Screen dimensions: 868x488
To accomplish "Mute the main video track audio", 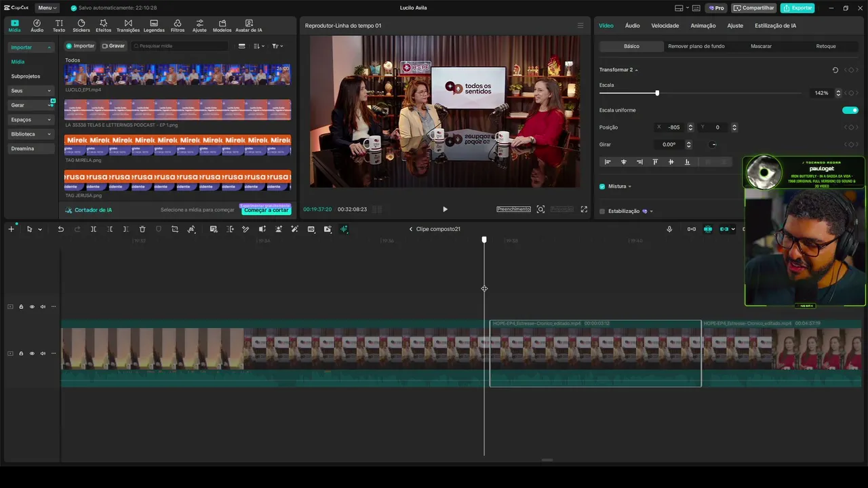I will click(43, 353).
